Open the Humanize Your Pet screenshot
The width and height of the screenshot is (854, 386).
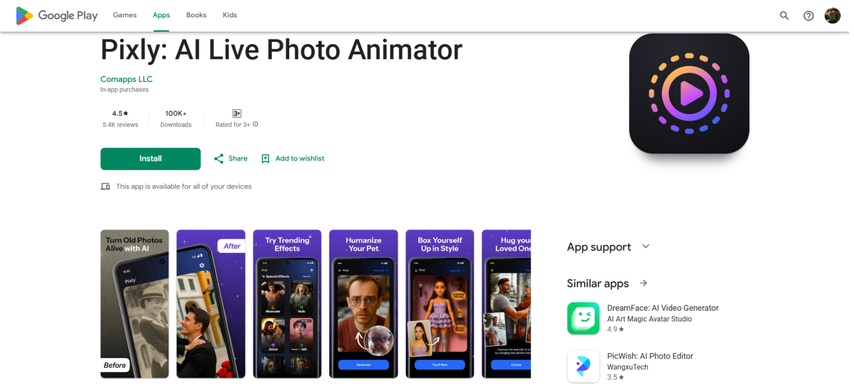tap(363, 304)
